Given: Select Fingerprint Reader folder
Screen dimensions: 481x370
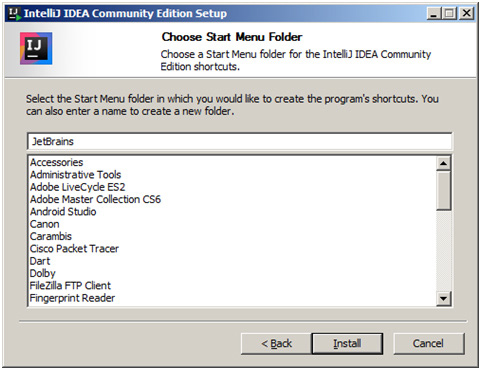Looking at the screenshot, I should point(72,298).
